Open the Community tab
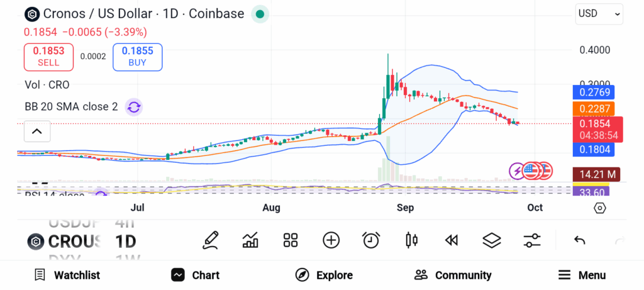 click(x=453, y=275)
